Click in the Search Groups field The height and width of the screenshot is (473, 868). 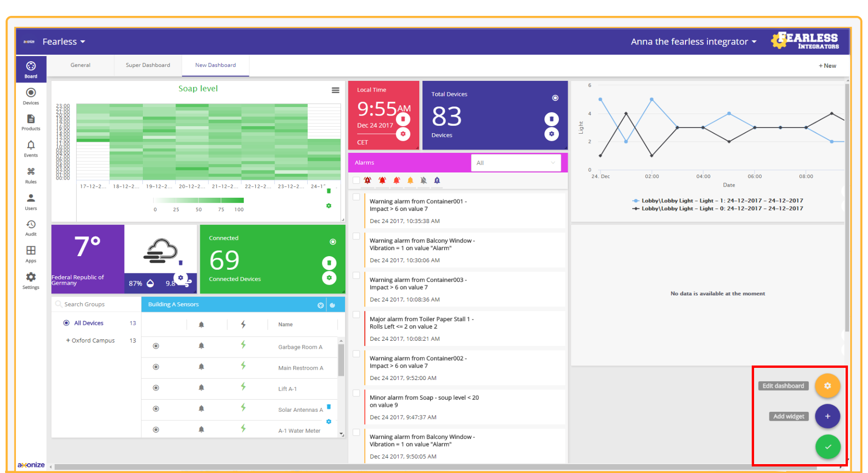coord(96,304)
